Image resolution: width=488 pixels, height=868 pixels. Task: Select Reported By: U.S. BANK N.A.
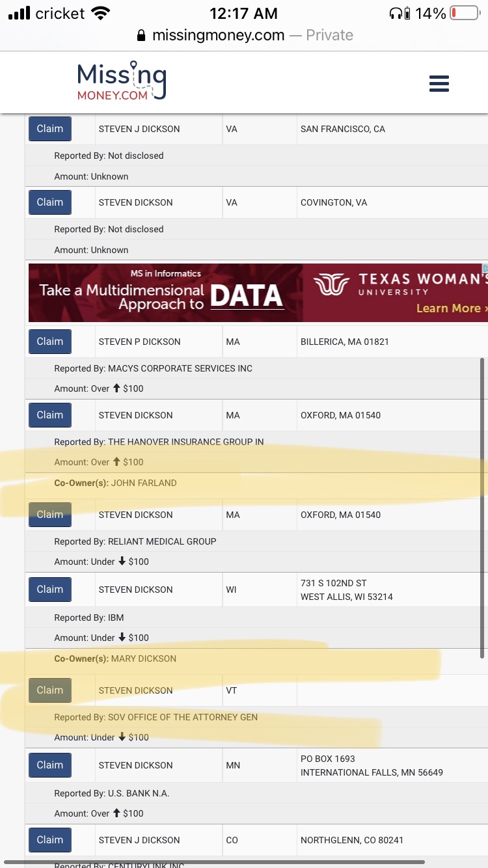coord(112,793)
